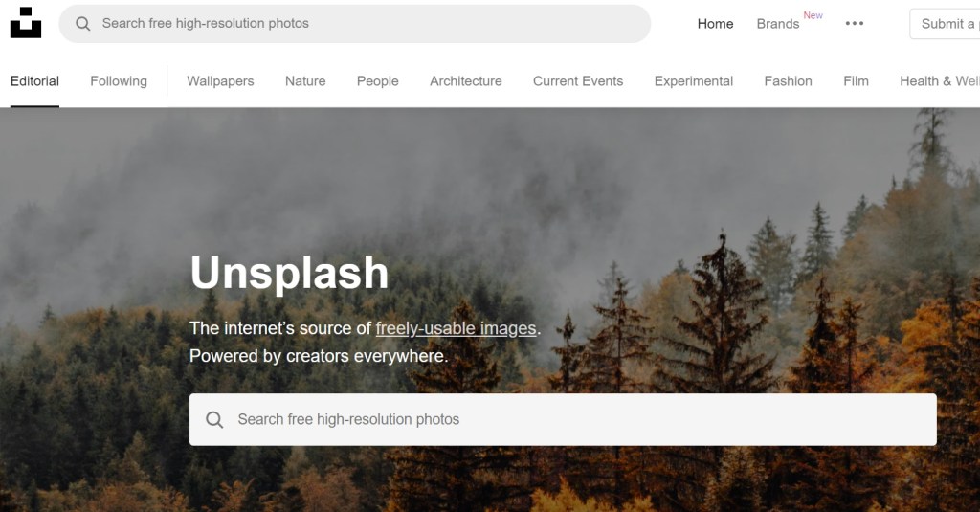This screenshot has height=512, width=980.
Task: Click the Submit a photo button
Action: (x=945, y=24)
